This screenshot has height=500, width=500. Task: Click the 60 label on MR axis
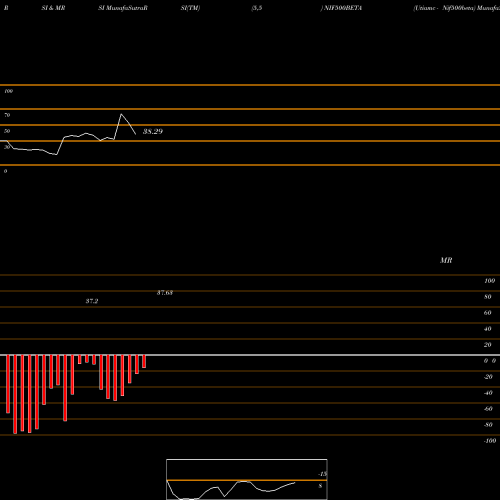pyautogui.click(x=488, y=313)
